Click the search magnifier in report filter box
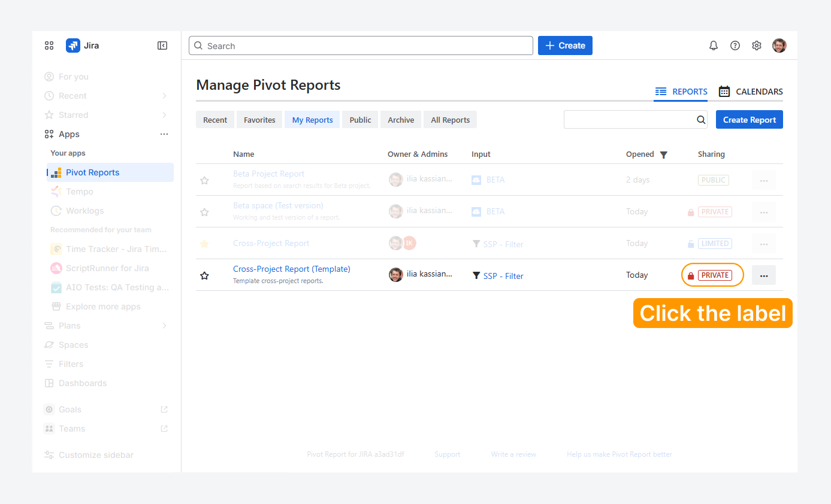Viewport: 831px width, 504px height. point(701,120)
